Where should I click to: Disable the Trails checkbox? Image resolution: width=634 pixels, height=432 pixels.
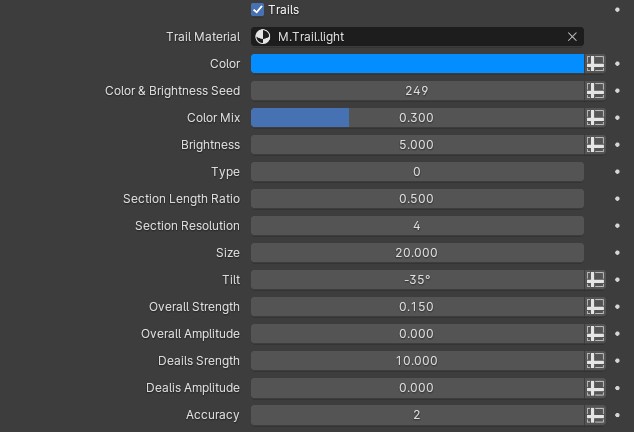[258, 10]
